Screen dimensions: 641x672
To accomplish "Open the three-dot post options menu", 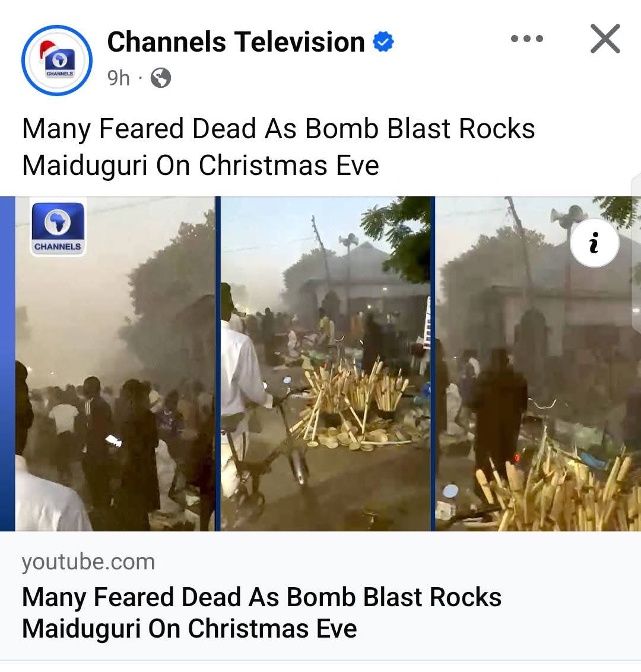I will coord(526,39).
